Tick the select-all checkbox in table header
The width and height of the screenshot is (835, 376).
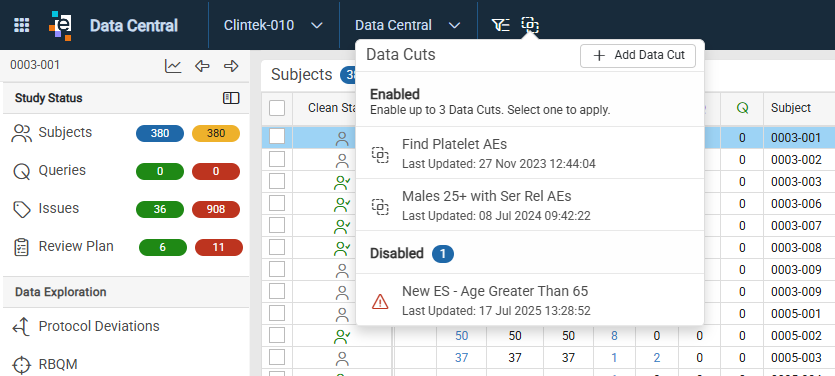click(x=277, y=108)
